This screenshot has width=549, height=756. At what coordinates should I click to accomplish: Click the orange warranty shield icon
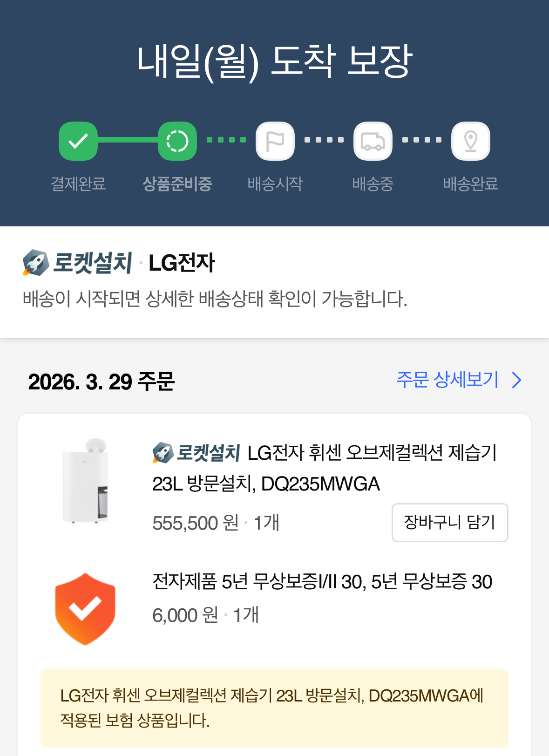(x=85, y=609)
